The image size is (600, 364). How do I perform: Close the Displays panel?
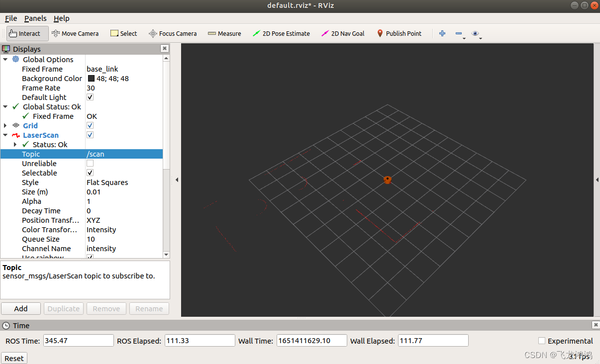click(x=164, y=48)
